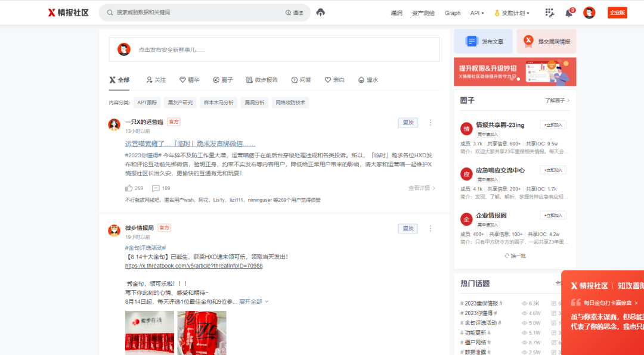Join 应急响应交流中心 via 立即加入
Viewport: 644px width, 355px height.
coord(553,170)
